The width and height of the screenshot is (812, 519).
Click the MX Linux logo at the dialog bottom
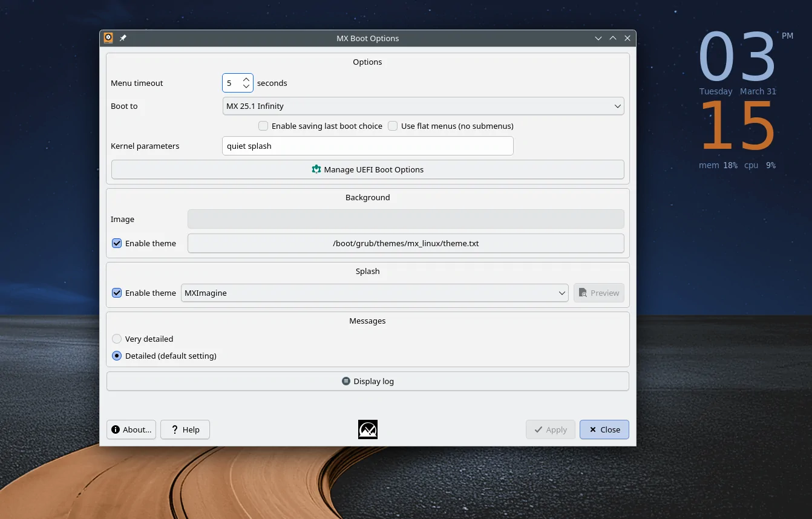(x=367, y=429)
